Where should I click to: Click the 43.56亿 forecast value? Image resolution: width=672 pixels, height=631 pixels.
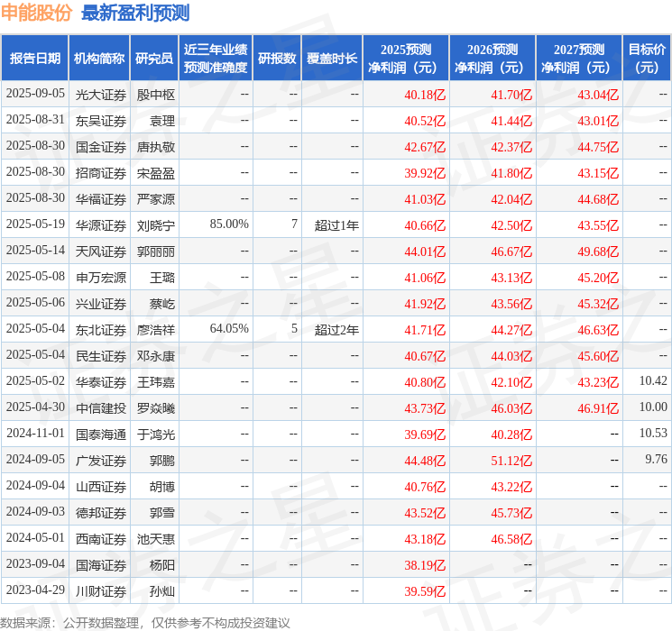point(511,304)
